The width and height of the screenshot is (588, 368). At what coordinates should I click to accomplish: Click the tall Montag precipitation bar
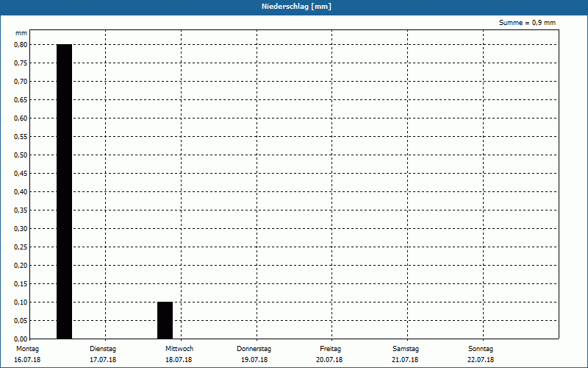pos(64,191)
